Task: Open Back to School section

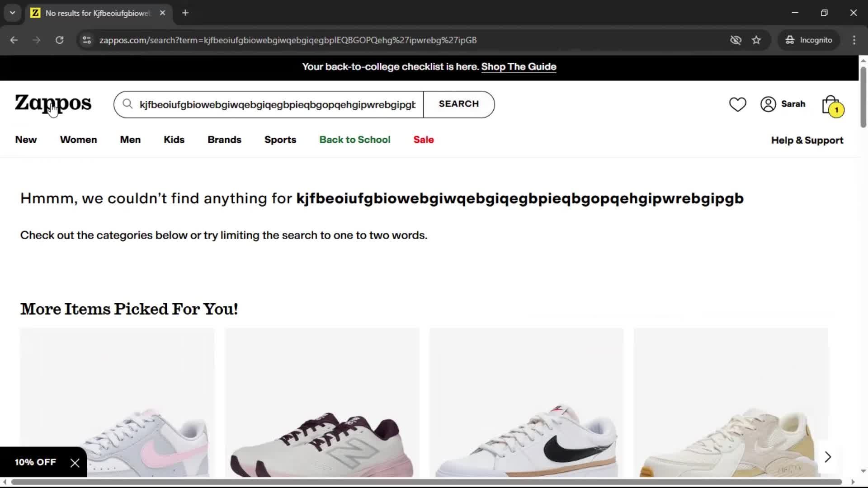Action: coord(355,140)
